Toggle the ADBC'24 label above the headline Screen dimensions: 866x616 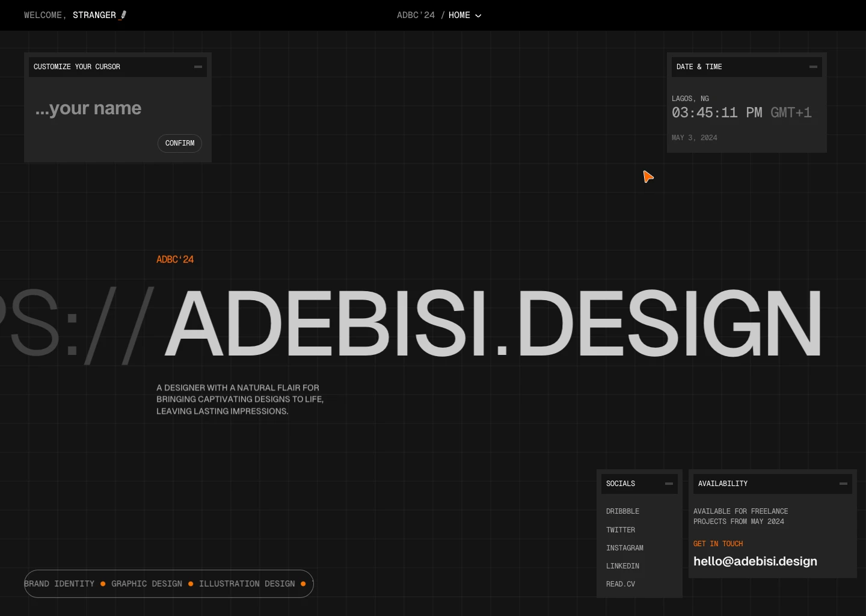175,259
